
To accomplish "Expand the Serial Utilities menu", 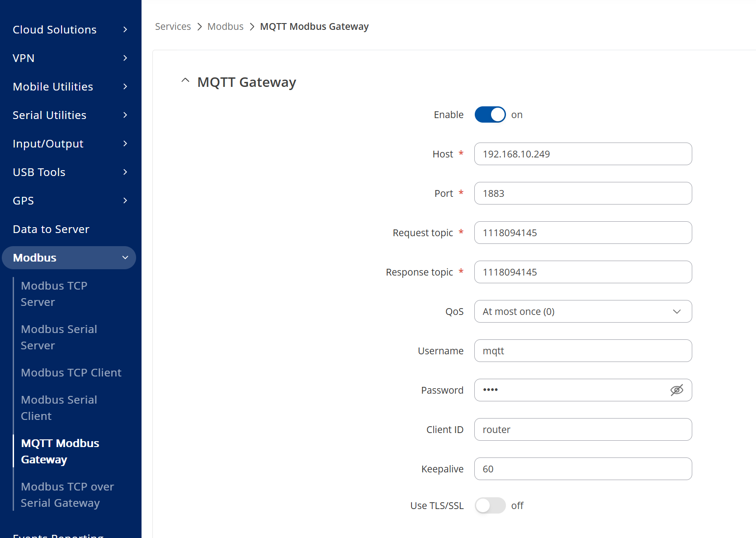I will point(71,115).
